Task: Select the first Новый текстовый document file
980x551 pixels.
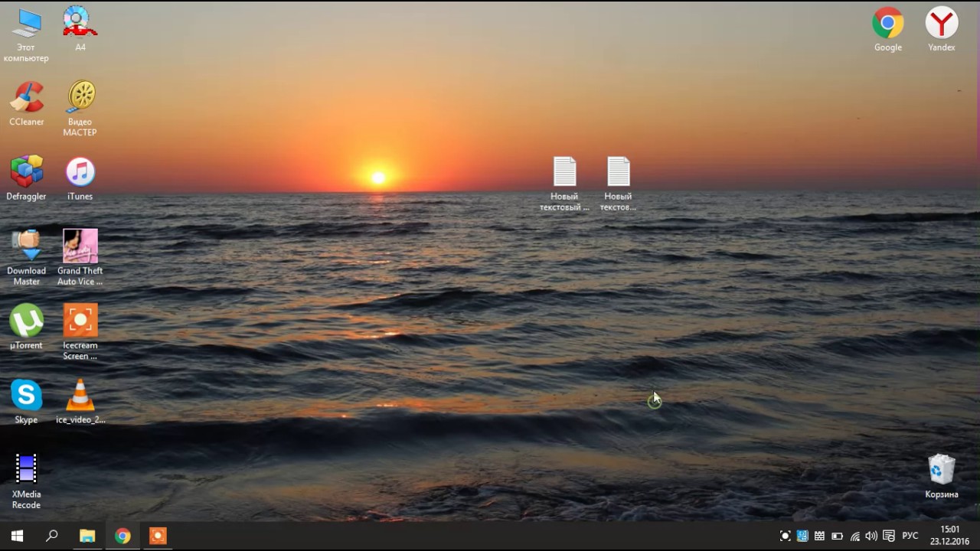Action: 565,184
